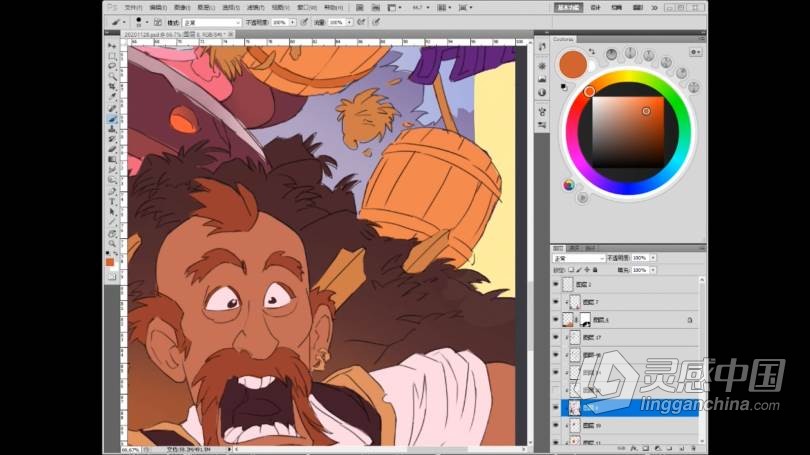This screenshot has width=810, height=455.
Task: Open the 滤镜 (Filter) menu
Action: tap(256, 8)
